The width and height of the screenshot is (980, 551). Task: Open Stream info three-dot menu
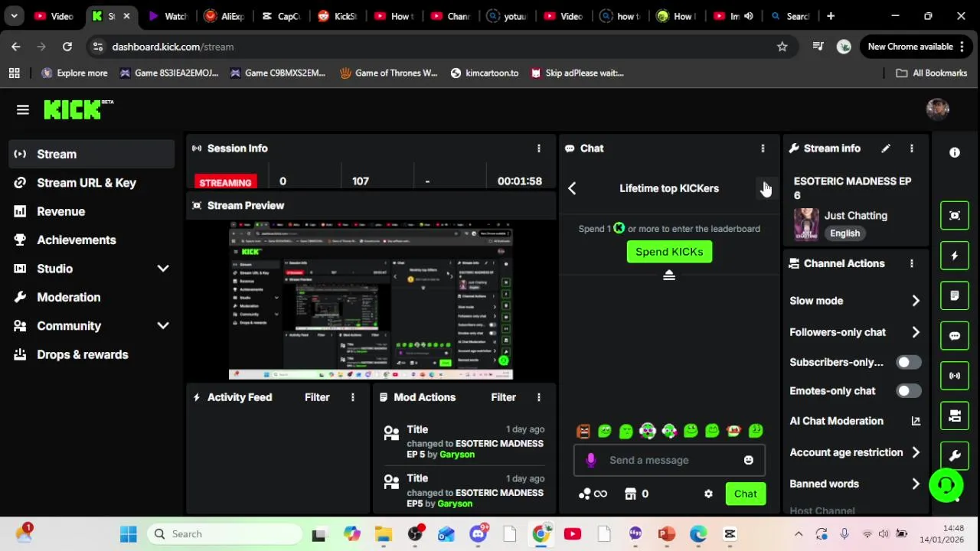tap(912, 148)
